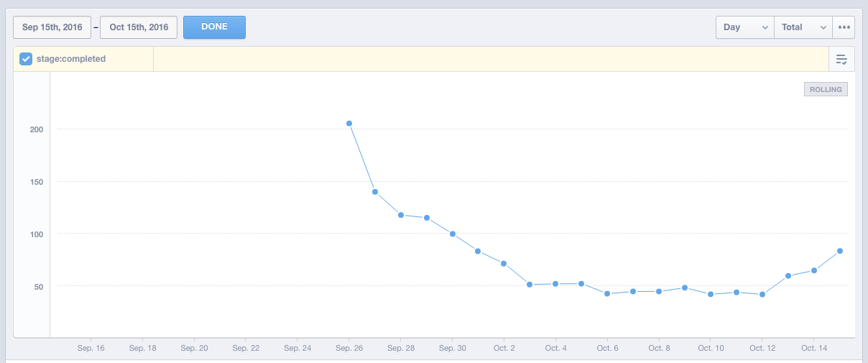
Task: Click the Sep. 20 axis label
Action: (x=194, y=348)
